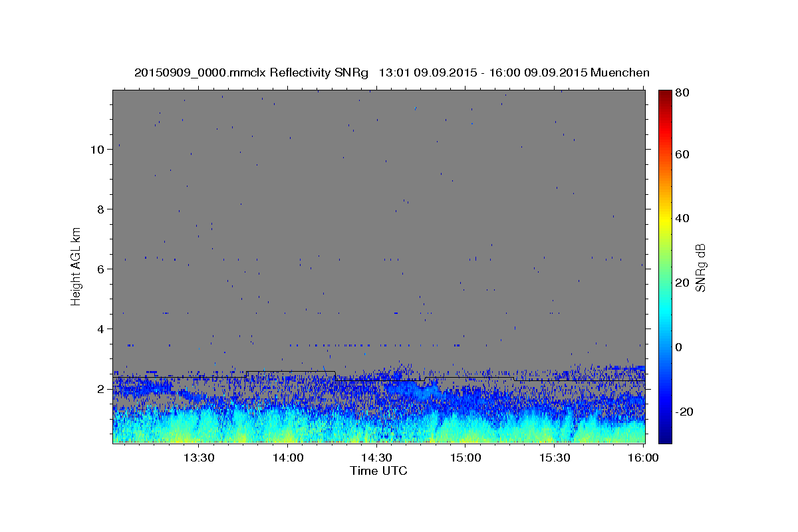Screen dimensions: 798x532
Task: Click the dark red top of the colorbar
Action: (x=665, y=94)
